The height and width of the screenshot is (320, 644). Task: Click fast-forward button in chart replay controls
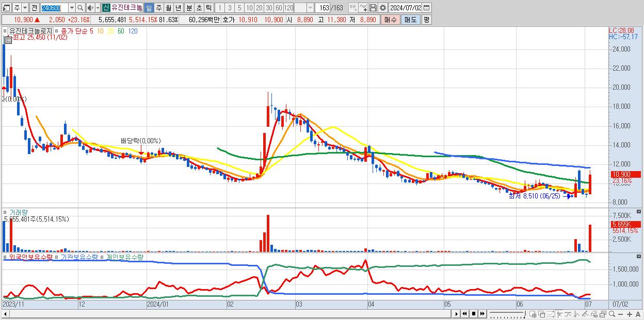[x=482, y=314]
